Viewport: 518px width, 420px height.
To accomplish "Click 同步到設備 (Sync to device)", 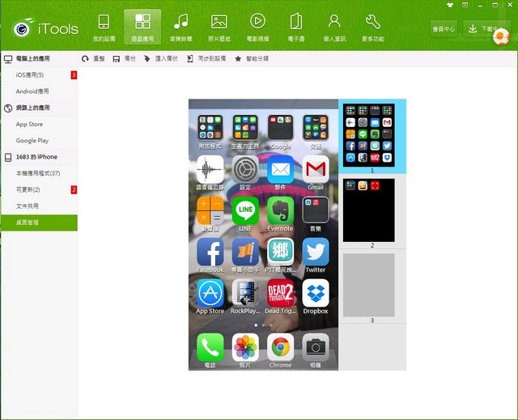I will (206, 59).
